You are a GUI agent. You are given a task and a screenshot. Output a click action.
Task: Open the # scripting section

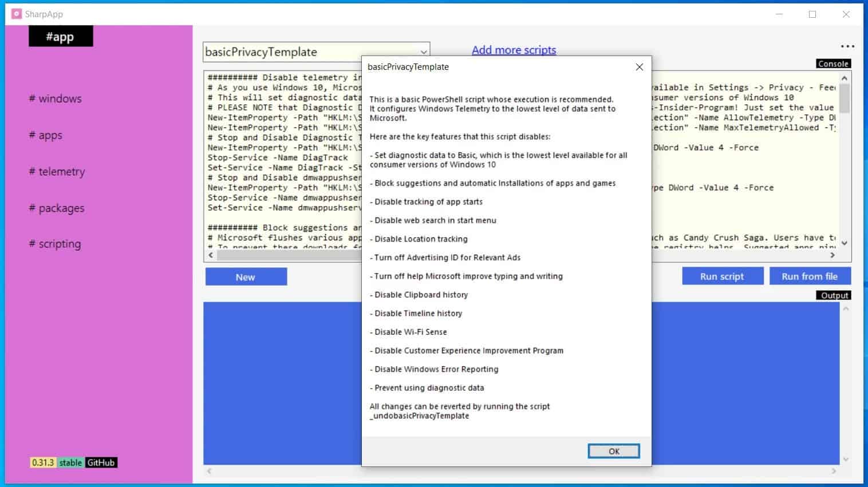54,244
